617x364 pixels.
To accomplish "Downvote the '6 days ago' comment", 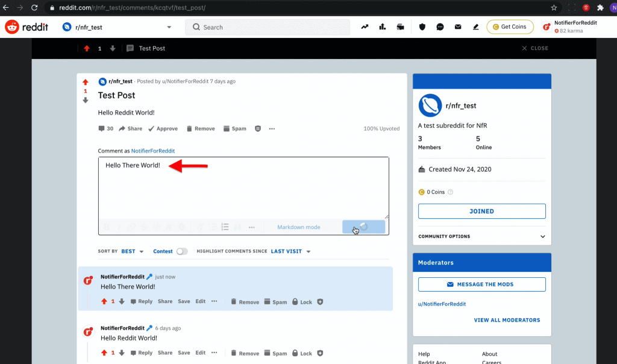I will pos(122,353).
